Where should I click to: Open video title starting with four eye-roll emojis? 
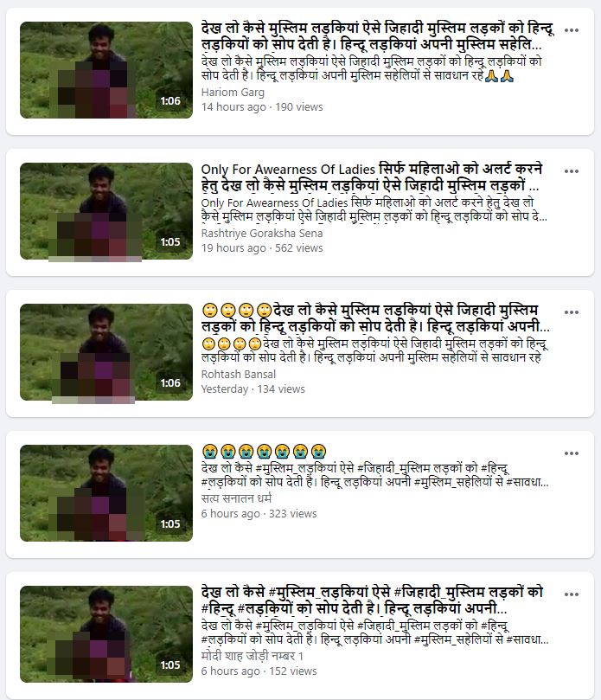pyautogui.click(x=375, y=318)
